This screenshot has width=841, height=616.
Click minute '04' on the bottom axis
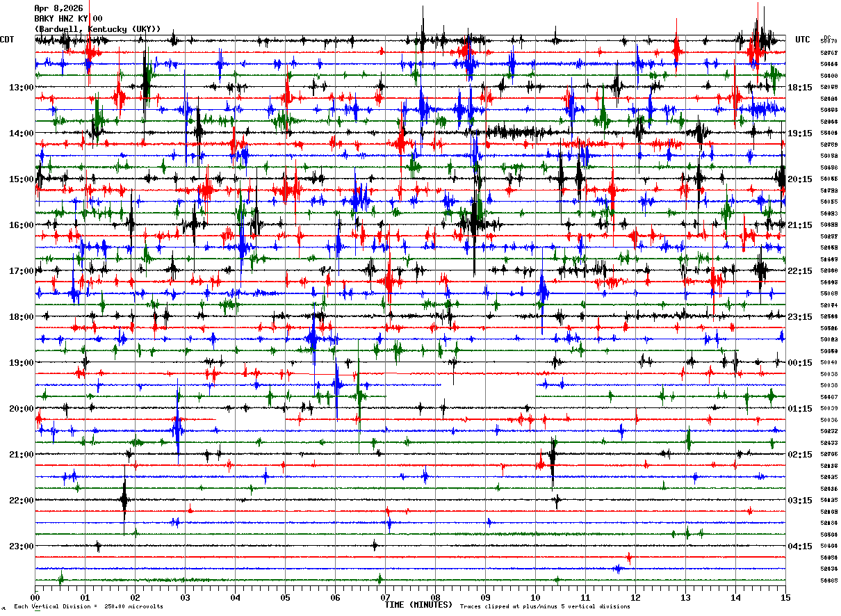click(x=235, y=597)
